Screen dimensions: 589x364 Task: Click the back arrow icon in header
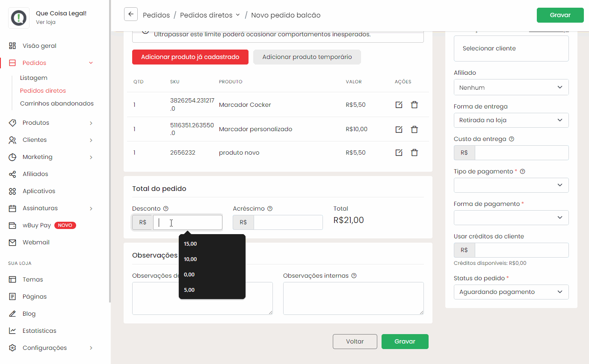point(131,14)
